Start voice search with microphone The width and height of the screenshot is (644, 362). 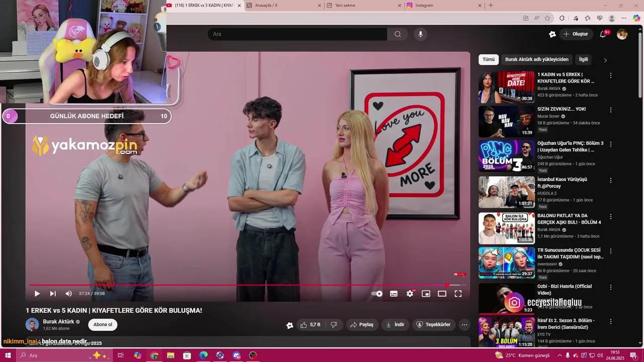(421, 34)
